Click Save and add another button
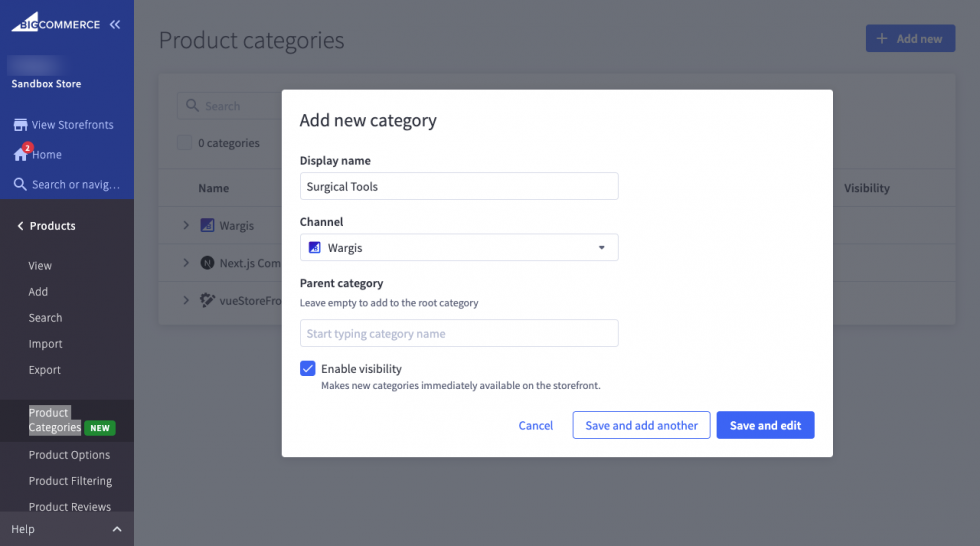 pyautogui.click(x=641, y=425)
